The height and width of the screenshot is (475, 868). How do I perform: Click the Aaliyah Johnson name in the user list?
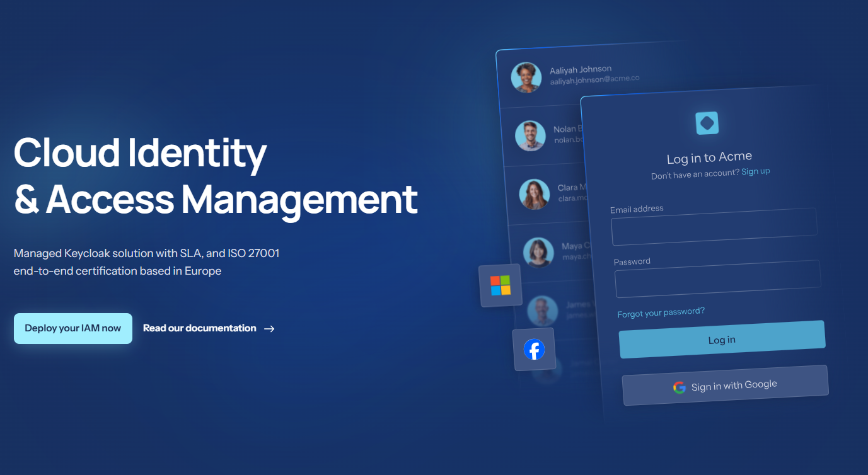point(581,69)
